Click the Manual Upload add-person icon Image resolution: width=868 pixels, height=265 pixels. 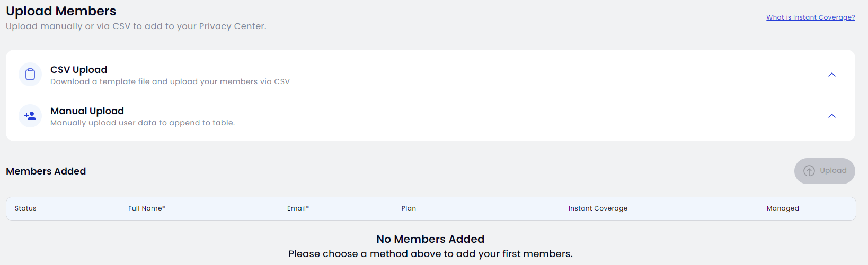(x=30, y=116)
